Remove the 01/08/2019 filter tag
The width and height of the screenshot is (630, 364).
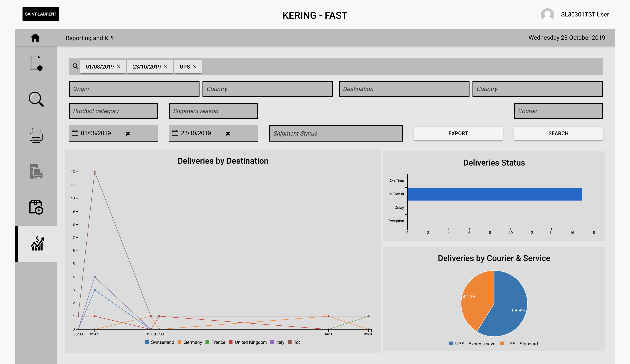[118, 66]
